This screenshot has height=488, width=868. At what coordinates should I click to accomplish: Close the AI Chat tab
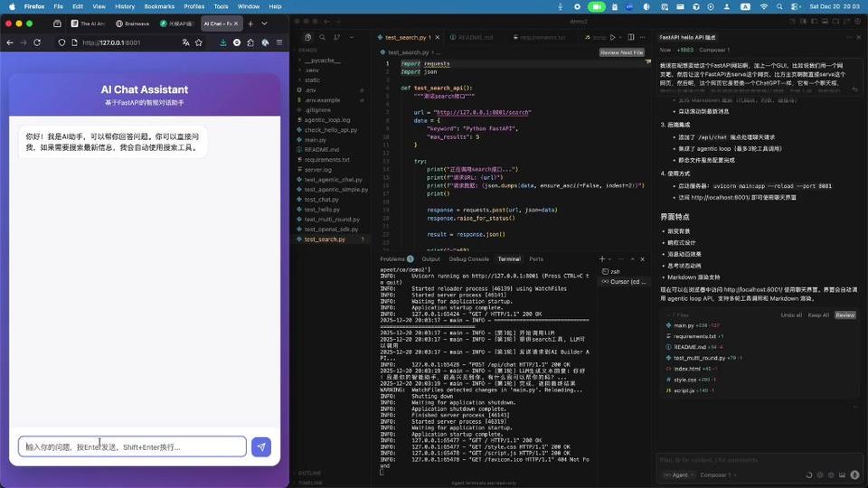coord(236,23)
